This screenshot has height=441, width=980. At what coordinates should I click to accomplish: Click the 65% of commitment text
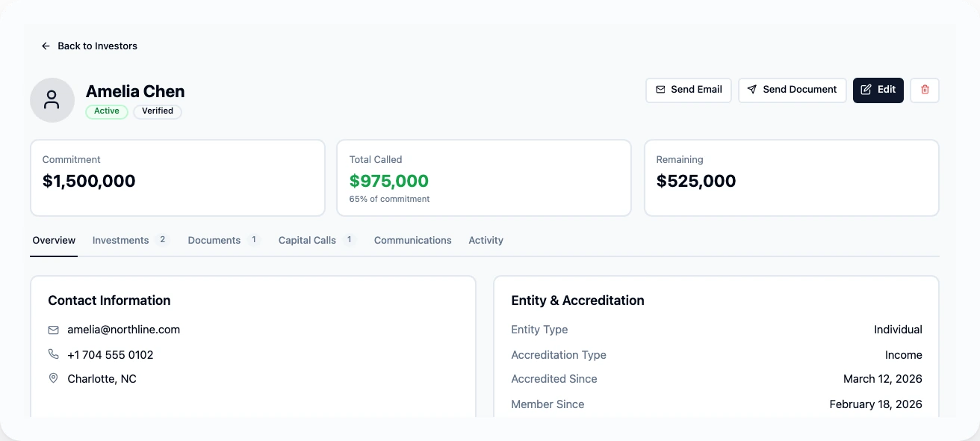[389, 200]
